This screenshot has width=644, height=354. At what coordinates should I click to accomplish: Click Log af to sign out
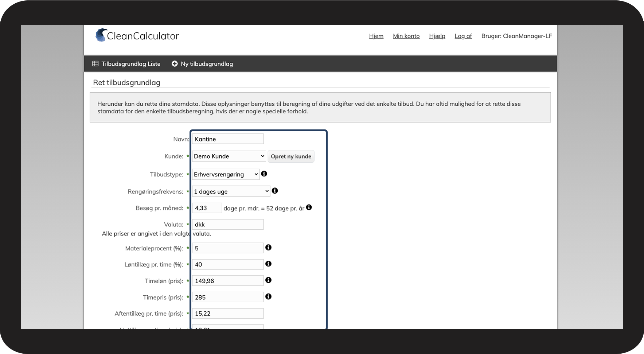463,36
